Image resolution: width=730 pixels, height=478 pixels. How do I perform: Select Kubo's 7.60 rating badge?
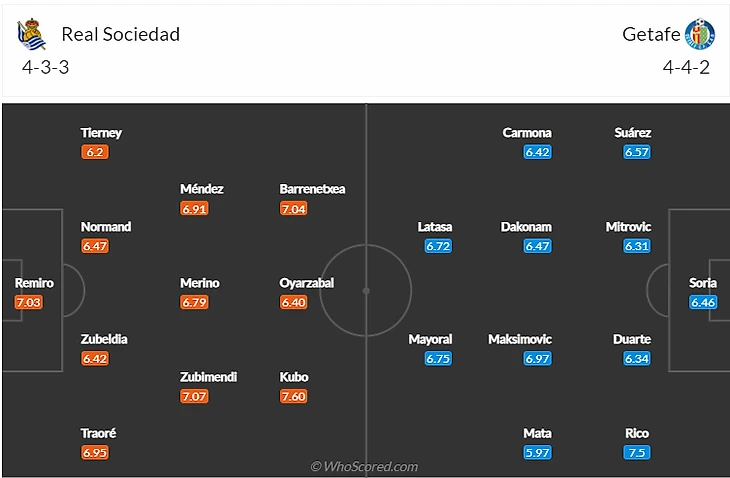pyautogui.click(x=293, y=396)
